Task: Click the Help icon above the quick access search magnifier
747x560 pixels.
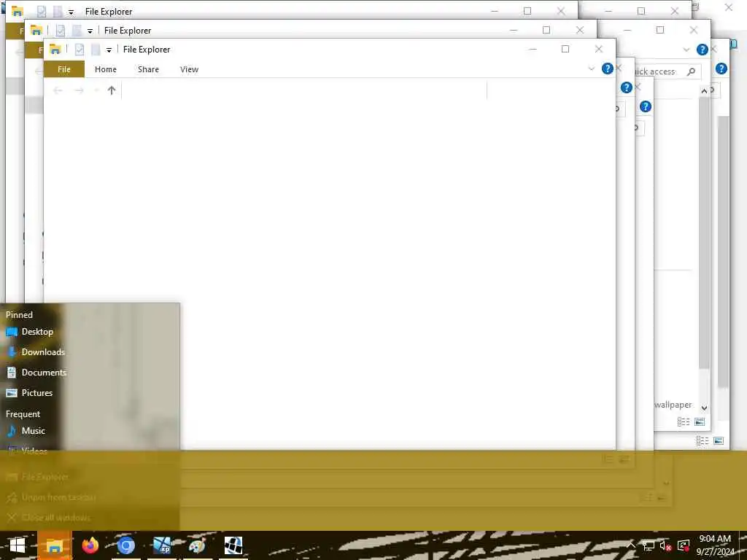Action: (703, 50)
